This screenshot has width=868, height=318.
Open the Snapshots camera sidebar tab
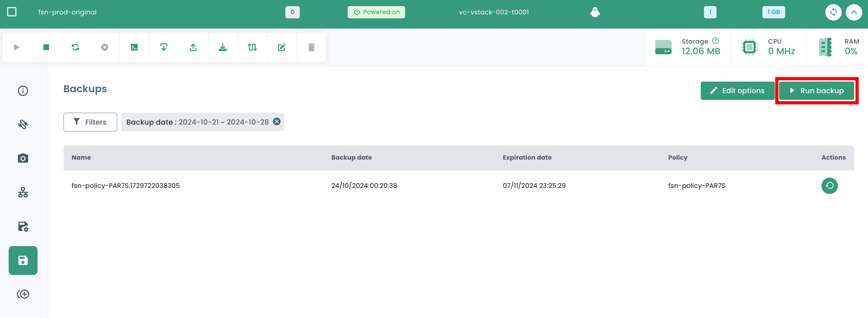(x=23, y=158)
